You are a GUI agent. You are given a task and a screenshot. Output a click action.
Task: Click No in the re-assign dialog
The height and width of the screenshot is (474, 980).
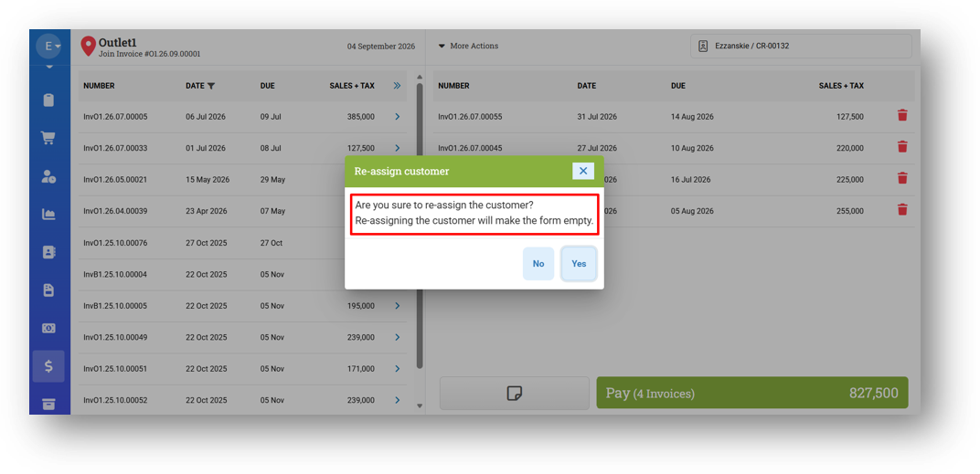[538, 264]
